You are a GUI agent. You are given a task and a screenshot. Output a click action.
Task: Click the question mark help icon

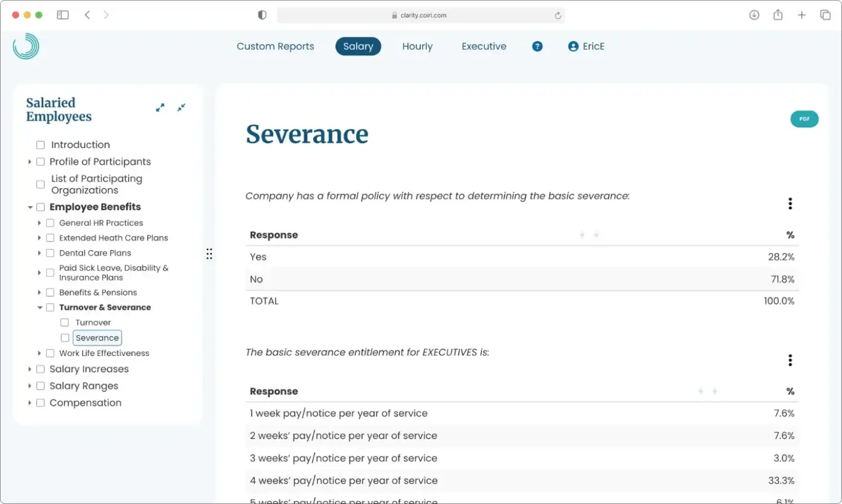[537, 46]
